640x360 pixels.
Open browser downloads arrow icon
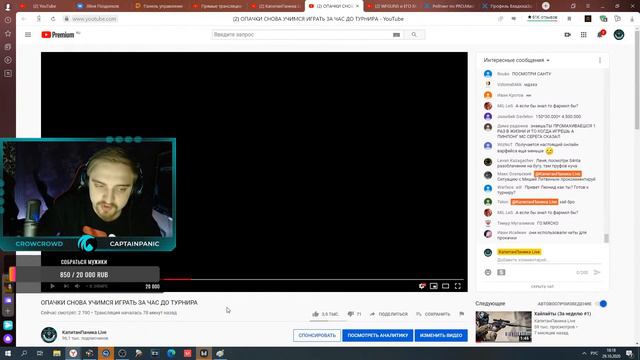[x=632, y=19]
